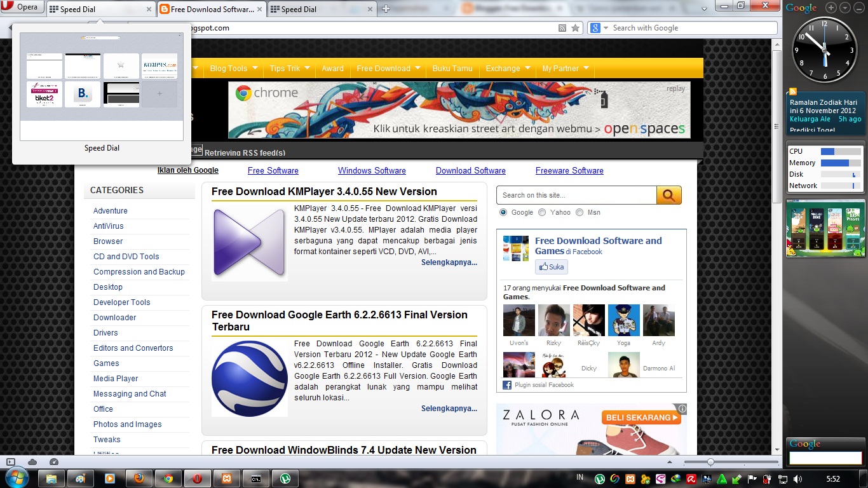Click the Google Earth logo thumbnail
This screenshot has width=868, height=488.
249,378
